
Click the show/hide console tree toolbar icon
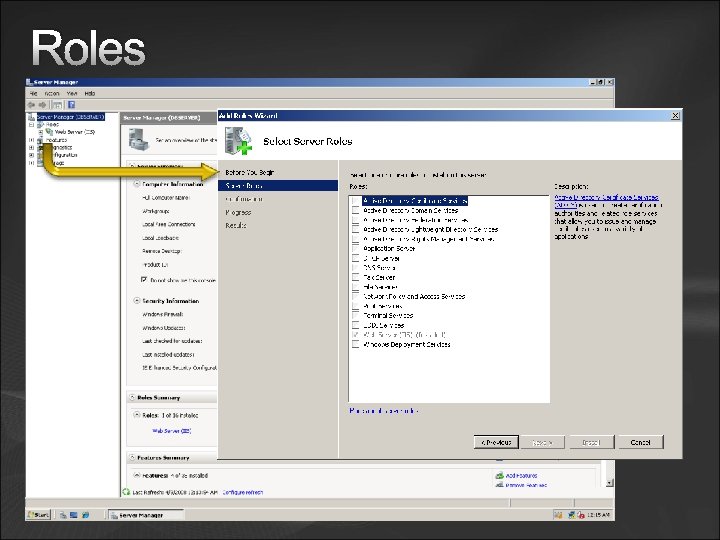[x=57, y=105]
